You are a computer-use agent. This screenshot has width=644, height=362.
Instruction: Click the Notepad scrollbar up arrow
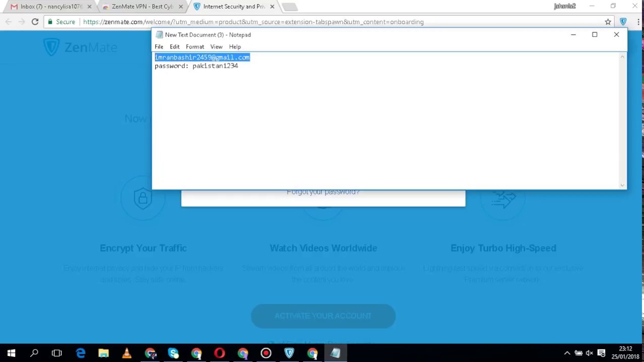[x=622, y=57]
